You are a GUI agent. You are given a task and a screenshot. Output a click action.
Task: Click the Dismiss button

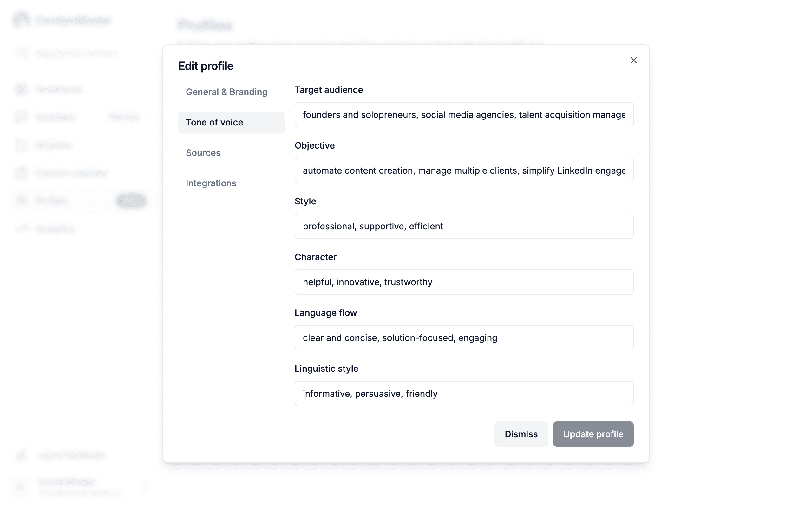[521, 434]
